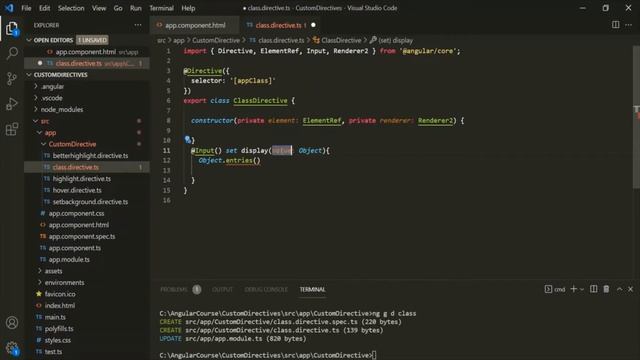
Task: Open editor More Actions ellipsis
Action: [629, 25]
